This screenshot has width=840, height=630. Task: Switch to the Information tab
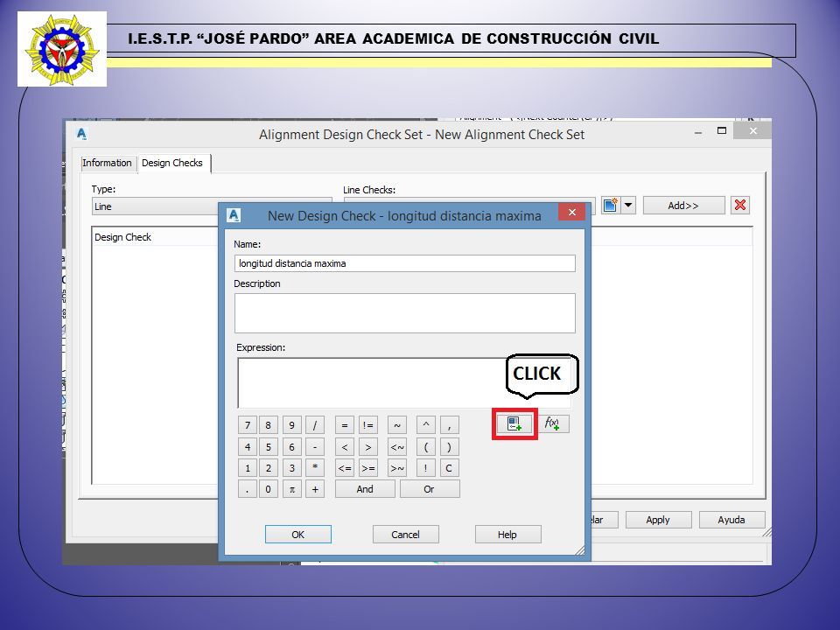click(x=107, y=163)
